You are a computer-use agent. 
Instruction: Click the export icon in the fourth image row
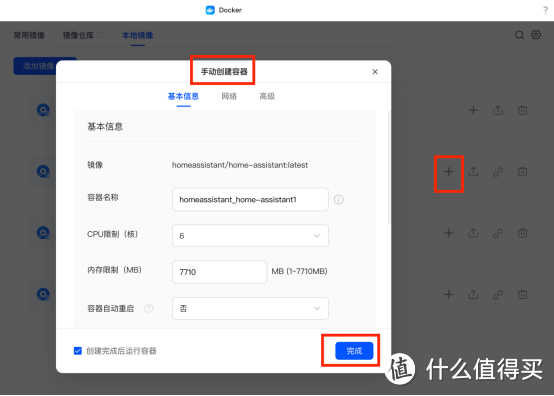473,294
